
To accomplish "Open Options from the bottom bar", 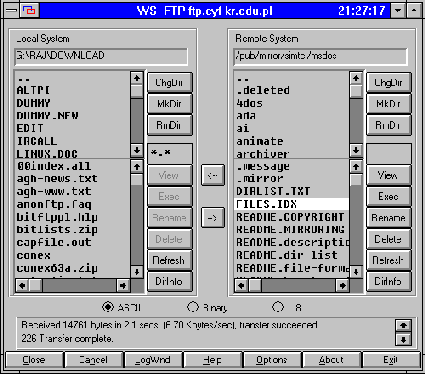I will [x=272, y=360].
